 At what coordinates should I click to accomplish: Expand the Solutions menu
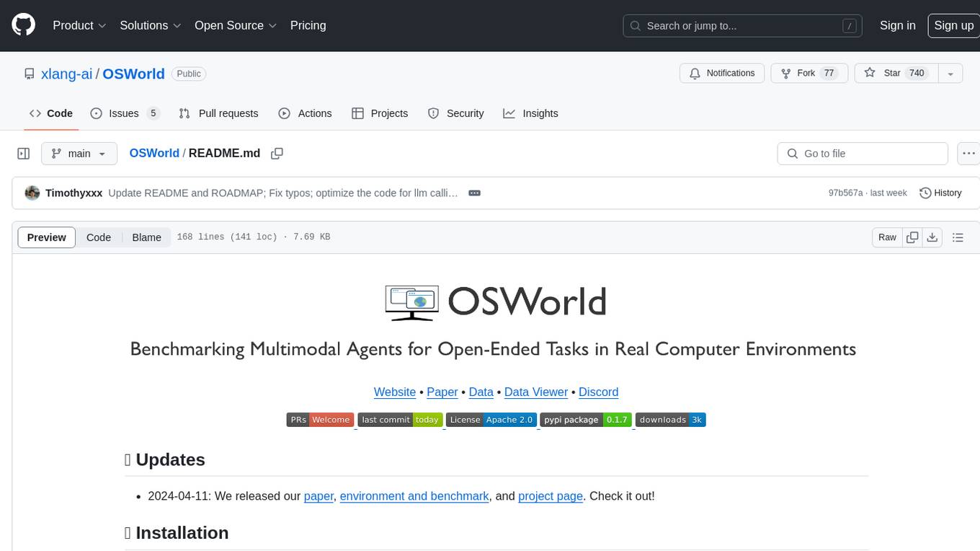point(151,25)
